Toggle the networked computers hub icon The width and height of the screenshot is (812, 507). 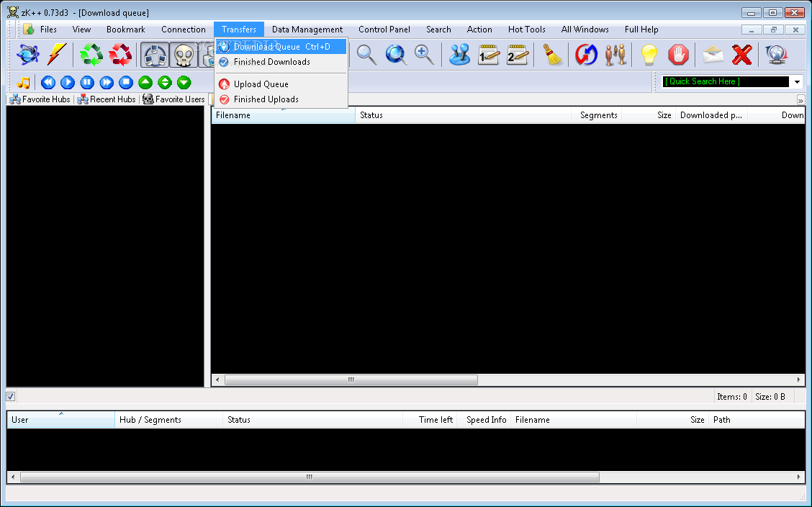click(x=155, y=55)
